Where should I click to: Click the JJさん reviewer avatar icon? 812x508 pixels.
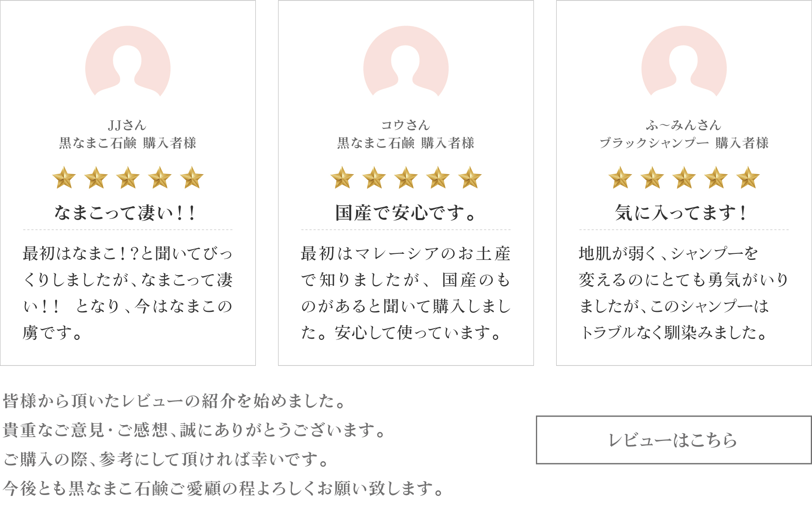[128, 61]
